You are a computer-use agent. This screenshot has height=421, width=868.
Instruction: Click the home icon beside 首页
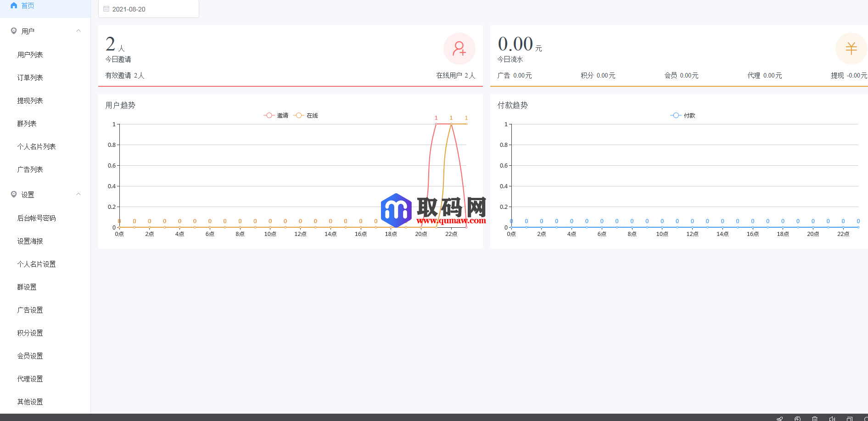(13, 6)
